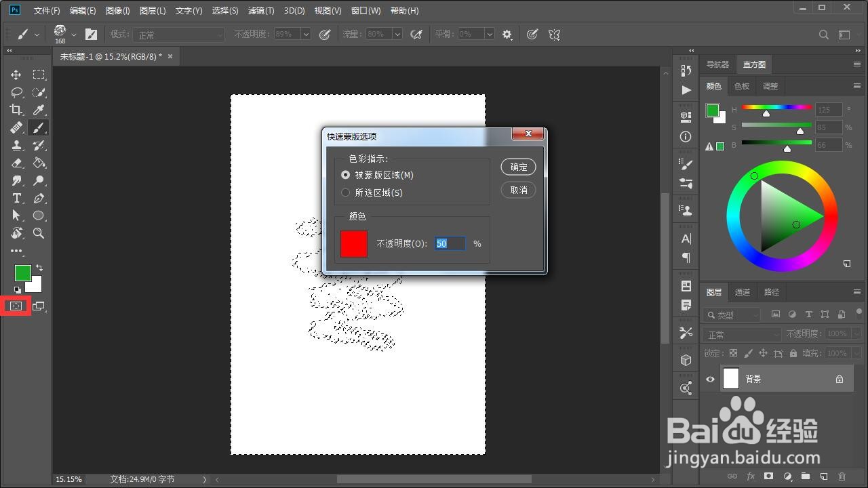
Task: Select the Eraser tool
Action: point(16,163)
